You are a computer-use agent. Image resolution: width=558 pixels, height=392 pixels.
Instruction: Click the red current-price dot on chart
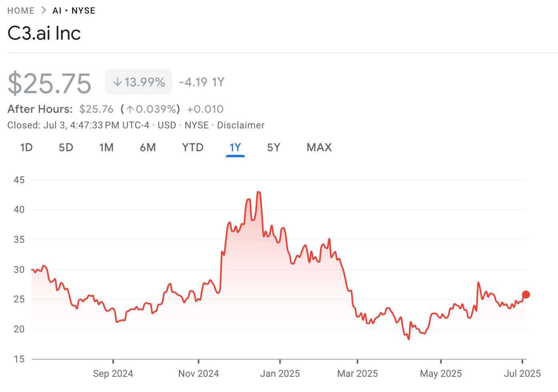pos(526,295)
